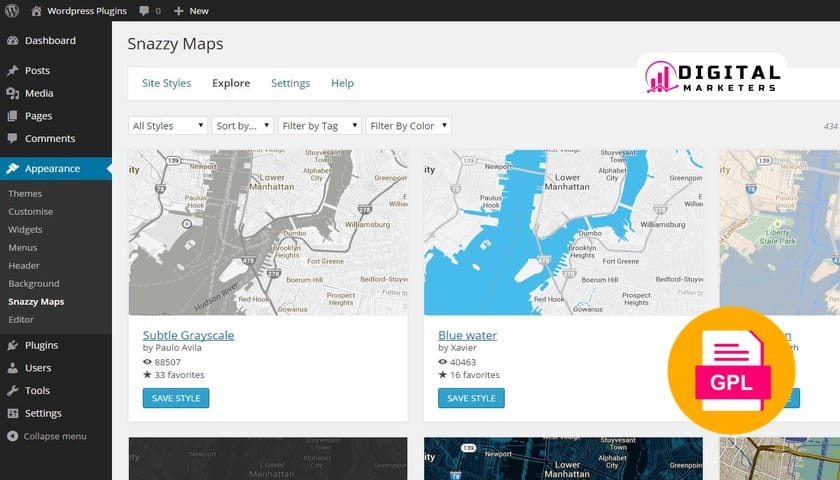This screenshot has width=840, height=480.
Task: Click the dark gray map preview thumbnail
Action: (x=268, y=459)
